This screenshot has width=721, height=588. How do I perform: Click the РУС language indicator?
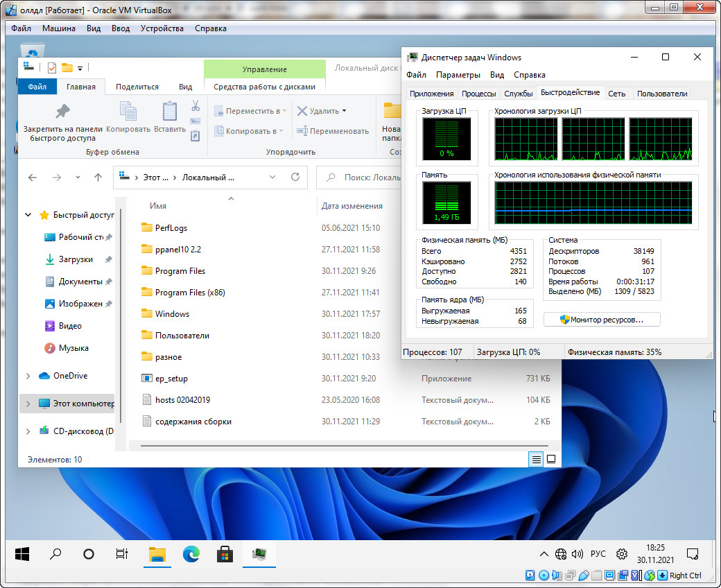pos(598,554)
